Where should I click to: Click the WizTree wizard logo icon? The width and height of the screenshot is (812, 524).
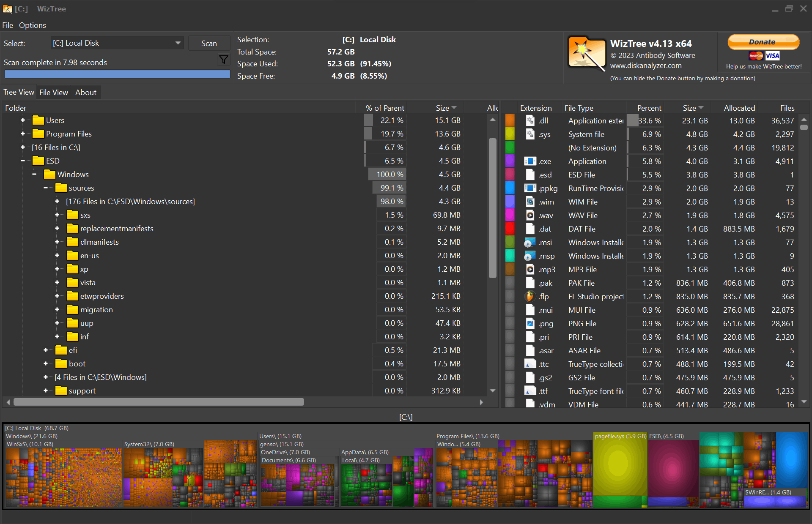[x=586, y=53]
